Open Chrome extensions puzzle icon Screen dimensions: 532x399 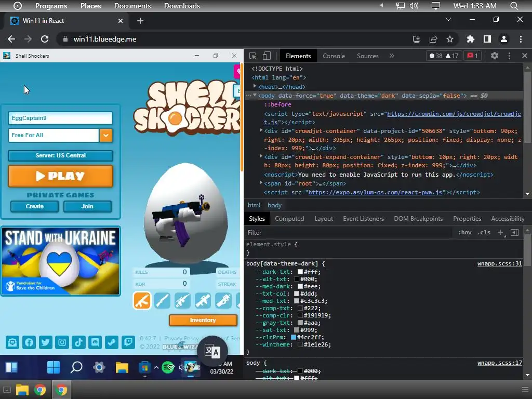click(471, 39)
